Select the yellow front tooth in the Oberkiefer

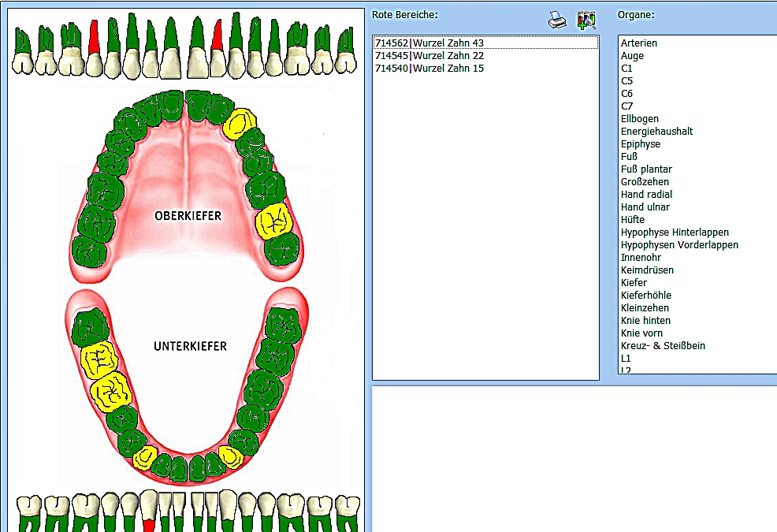click(x=239, y=124)
